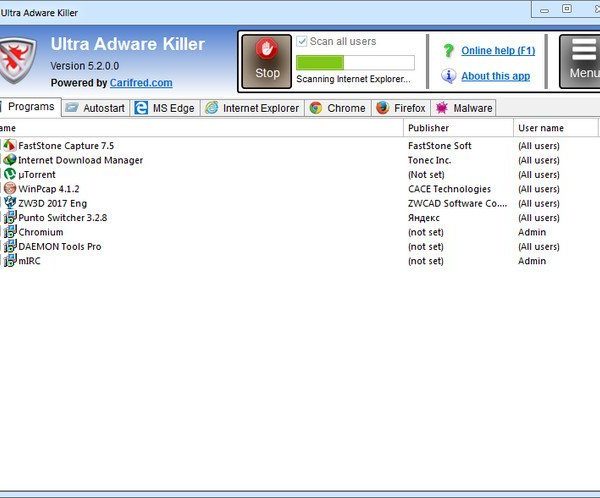Click the FastStone Capture 7.5 icon
The image size is (600, 498).
10,145
